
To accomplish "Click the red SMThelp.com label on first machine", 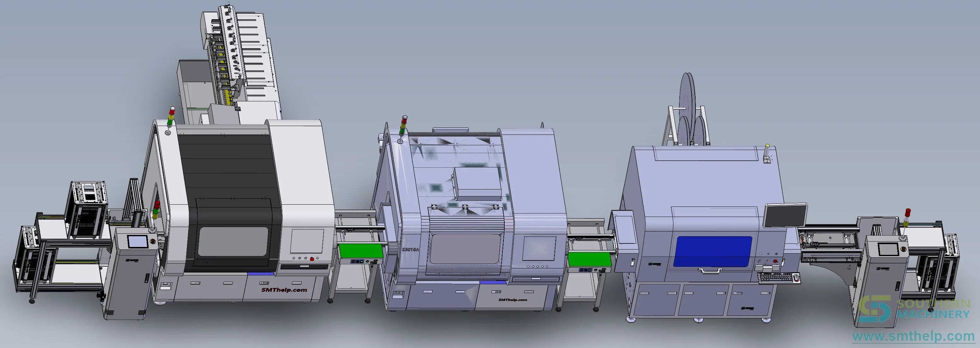I will pos(284,290).
